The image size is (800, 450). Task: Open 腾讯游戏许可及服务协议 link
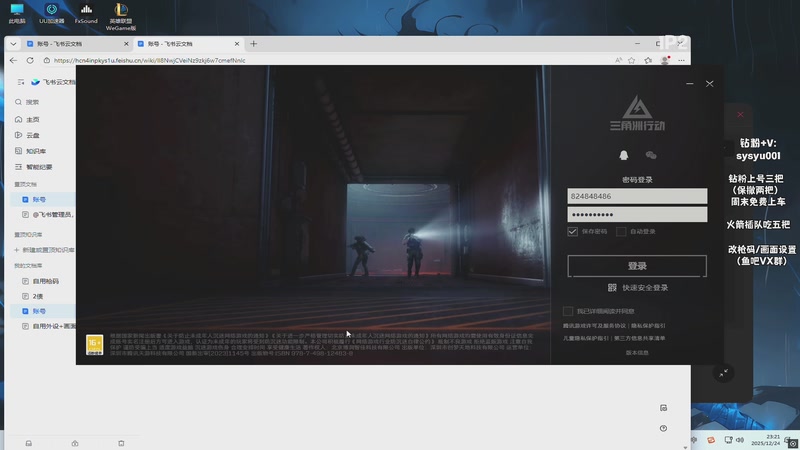tap(594, 326)
